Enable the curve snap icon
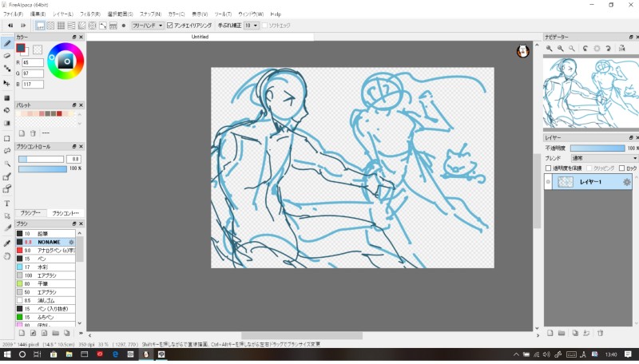Viewport: 639px width, 364px height. point(103,26)
